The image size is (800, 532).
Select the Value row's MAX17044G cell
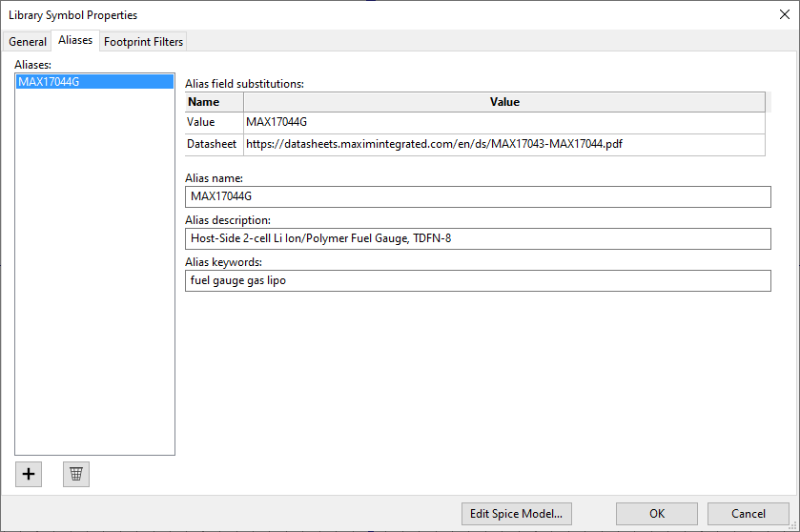click(503, 122)
